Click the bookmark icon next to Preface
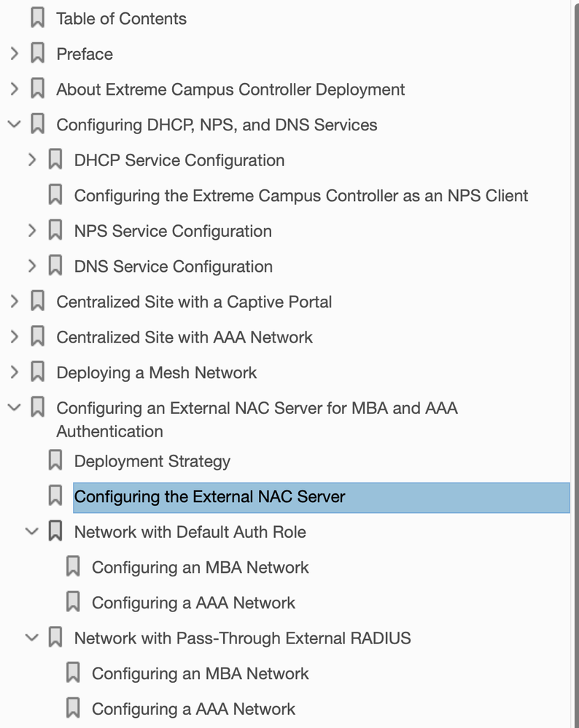The width and height of the screenshot is (579, 728). pyautogui.click(x=37, y=54)
